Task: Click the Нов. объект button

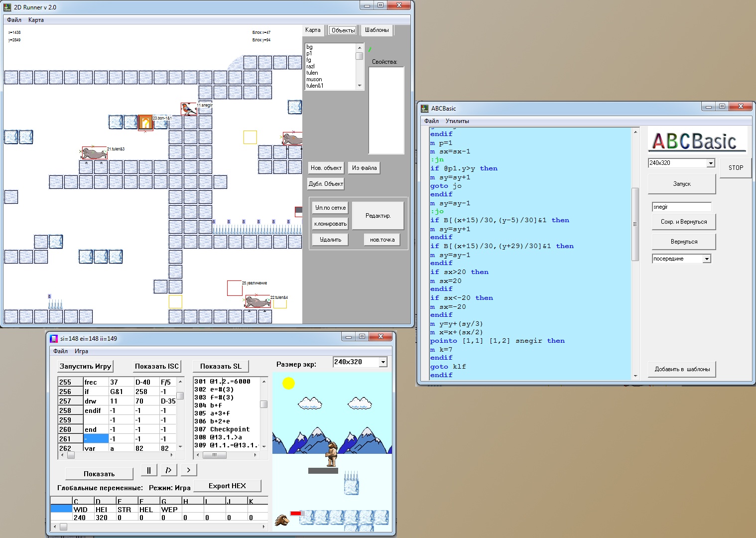Action: click(326, 168)
